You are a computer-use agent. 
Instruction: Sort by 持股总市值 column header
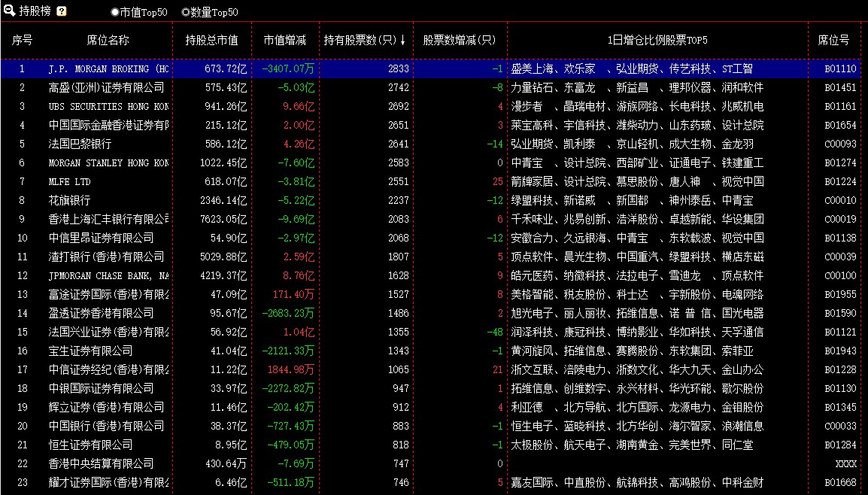click(x=212, y=40)
